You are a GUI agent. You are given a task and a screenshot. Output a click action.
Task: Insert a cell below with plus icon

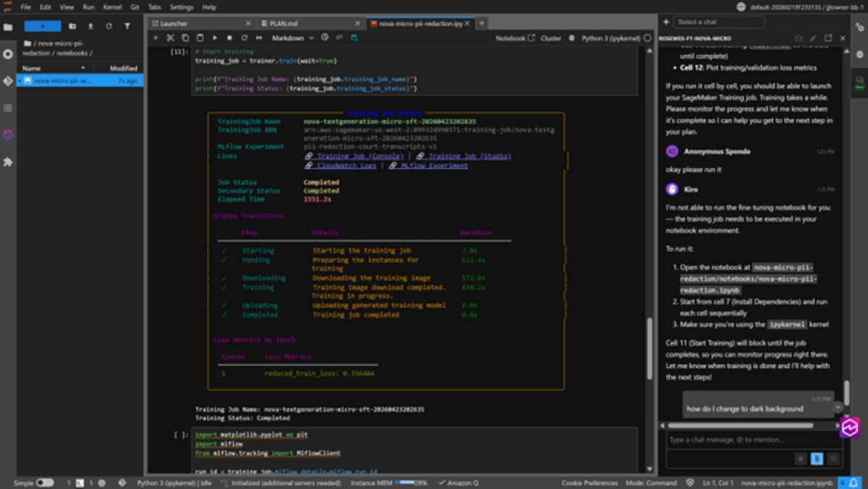pyautogui.click(x=156, y=38)
